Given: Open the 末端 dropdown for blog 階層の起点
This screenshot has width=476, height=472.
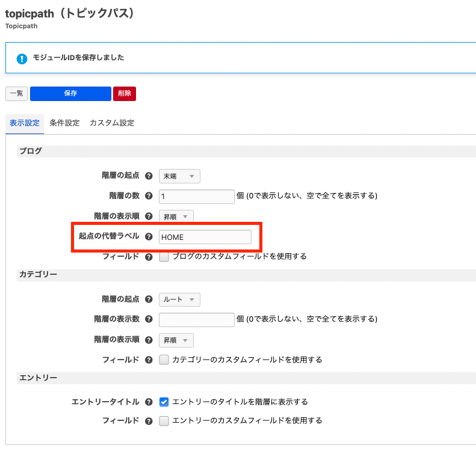Looking at the screenshot, I should click(179, 176).
